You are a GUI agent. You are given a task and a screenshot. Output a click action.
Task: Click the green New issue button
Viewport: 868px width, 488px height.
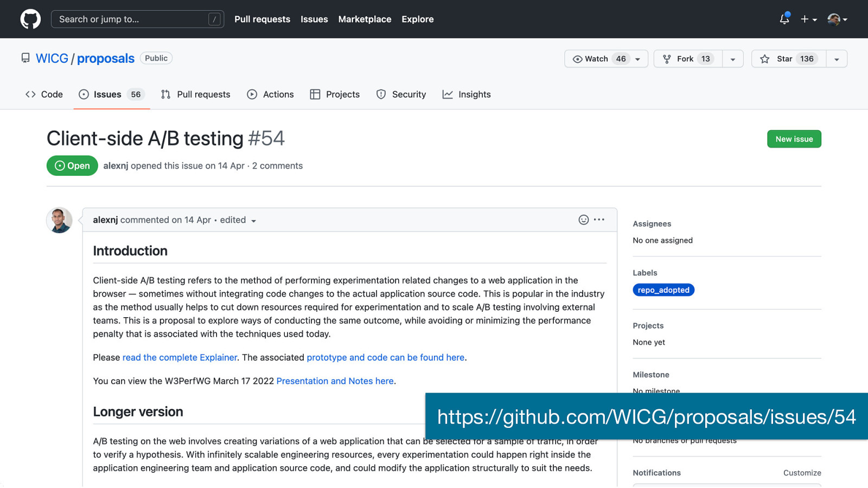tap(794, 139)
